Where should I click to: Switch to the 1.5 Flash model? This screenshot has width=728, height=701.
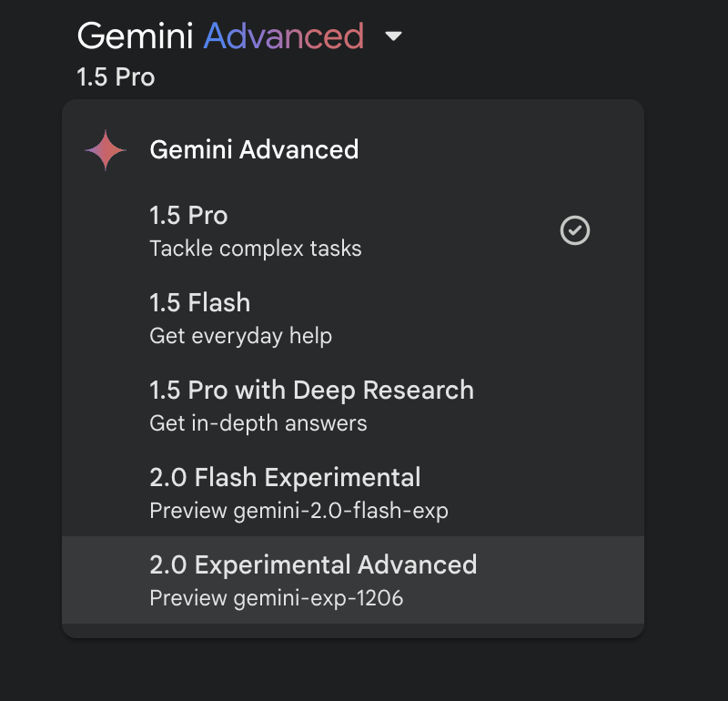click(x=199, y=302)
